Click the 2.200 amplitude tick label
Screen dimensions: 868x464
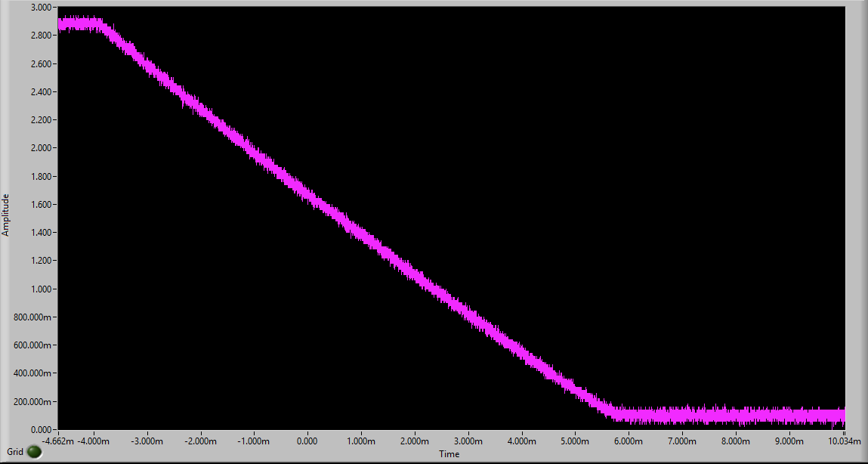pyautogui.click(x=41, y=120)
